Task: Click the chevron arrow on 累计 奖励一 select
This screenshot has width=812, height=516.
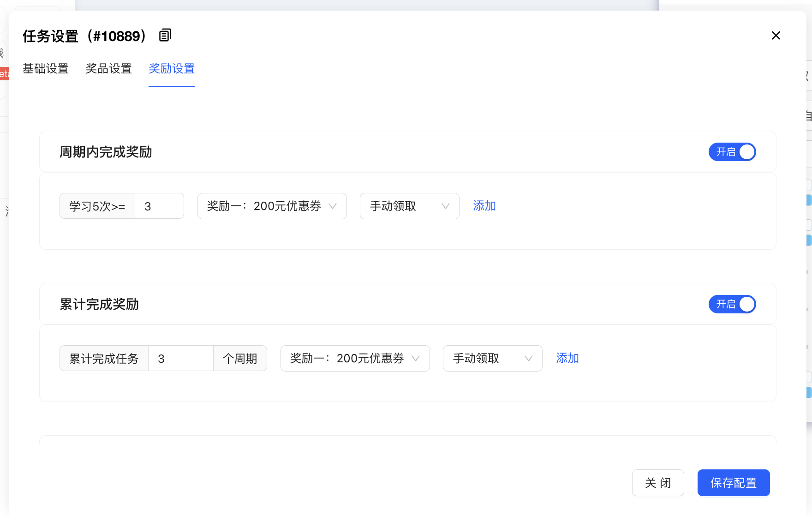Action: [x=416, y=359]
